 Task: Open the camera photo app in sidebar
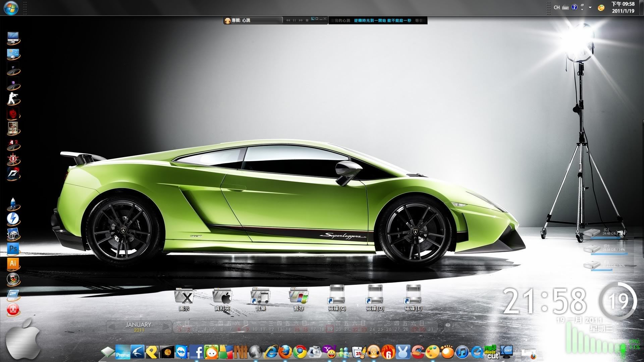(x=13, y=234)
